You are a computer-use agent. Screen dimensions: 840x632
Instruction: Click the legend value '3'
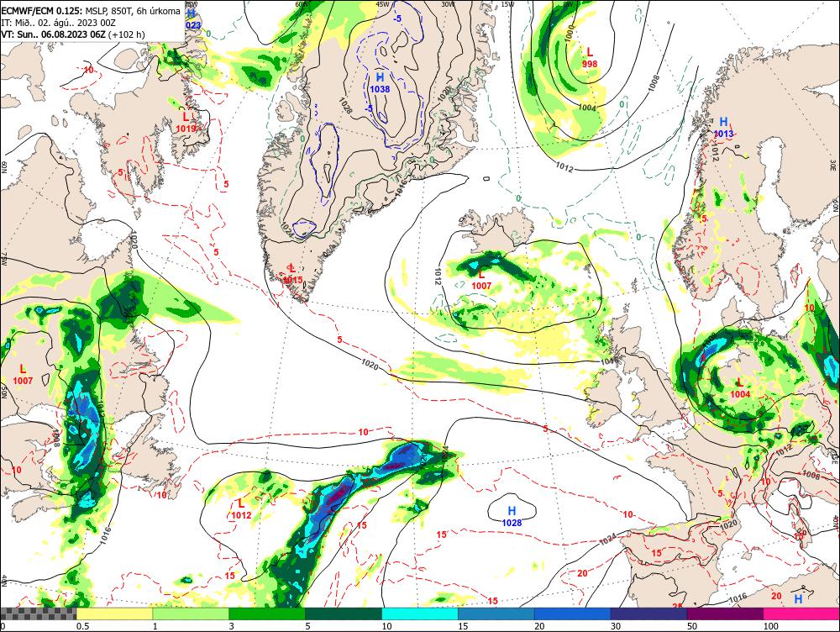(x=232, y=626)
